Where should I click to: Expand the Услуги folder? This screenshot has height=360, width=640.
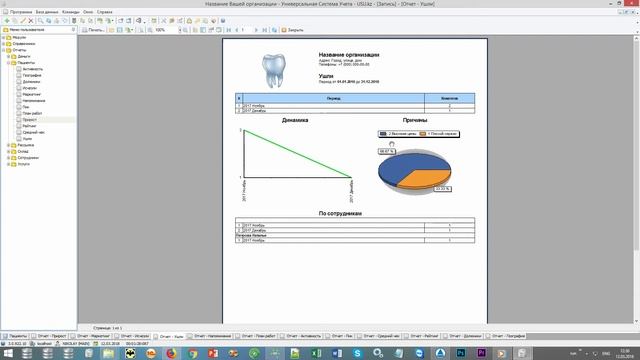[x=9, y=164]
